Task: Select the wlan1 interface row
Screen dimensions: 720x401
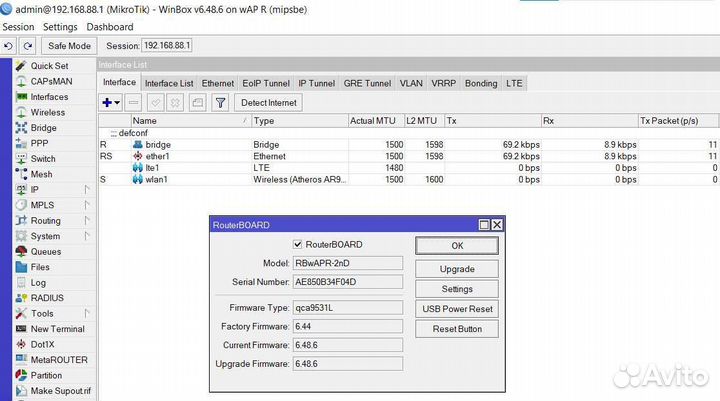Action: pos(409,179)
